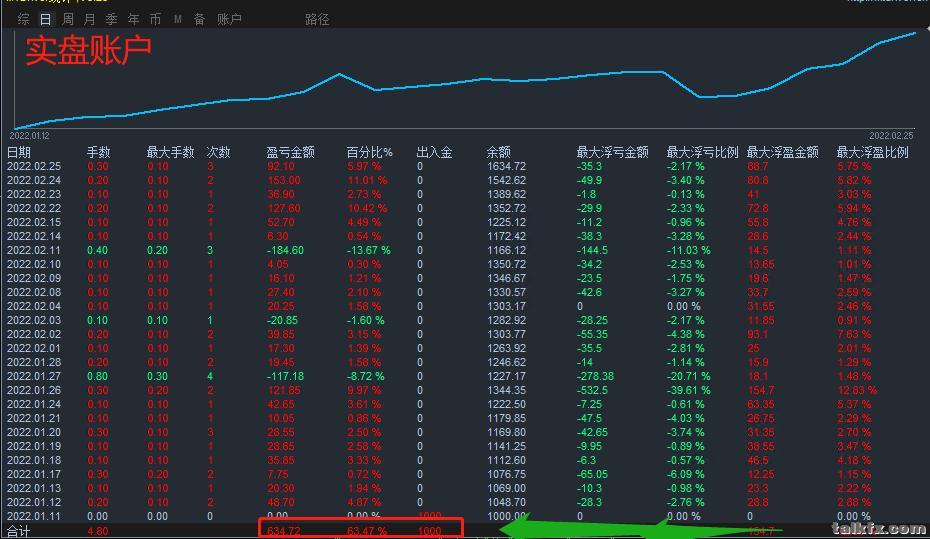The height and width of the screenshot is (539, 930).
Task: Click the 最大浮盈比例 column header
Action: coord(872,152)
